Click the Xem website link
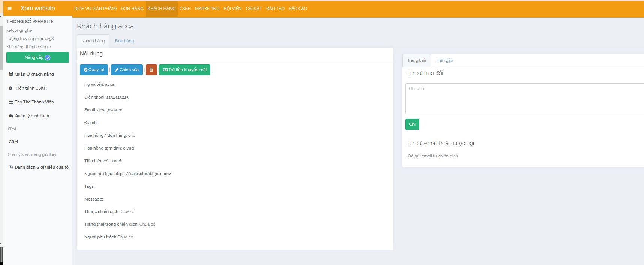644x265 pixels. (37, 9)
